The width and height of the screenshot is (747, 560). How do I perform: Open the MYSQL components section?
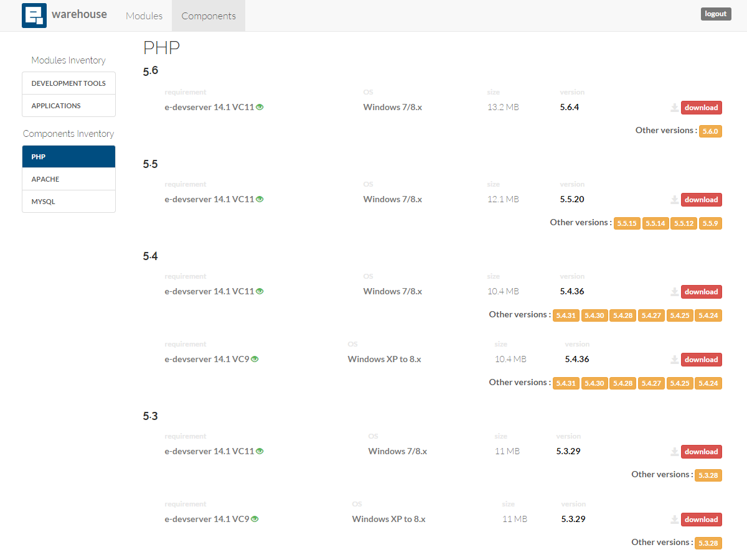point(68,201)
